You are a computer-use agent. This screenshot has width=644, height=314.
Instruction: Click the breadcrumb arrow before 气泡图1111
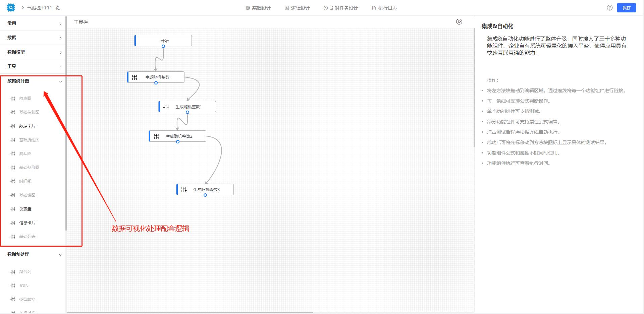coord(22,8)
